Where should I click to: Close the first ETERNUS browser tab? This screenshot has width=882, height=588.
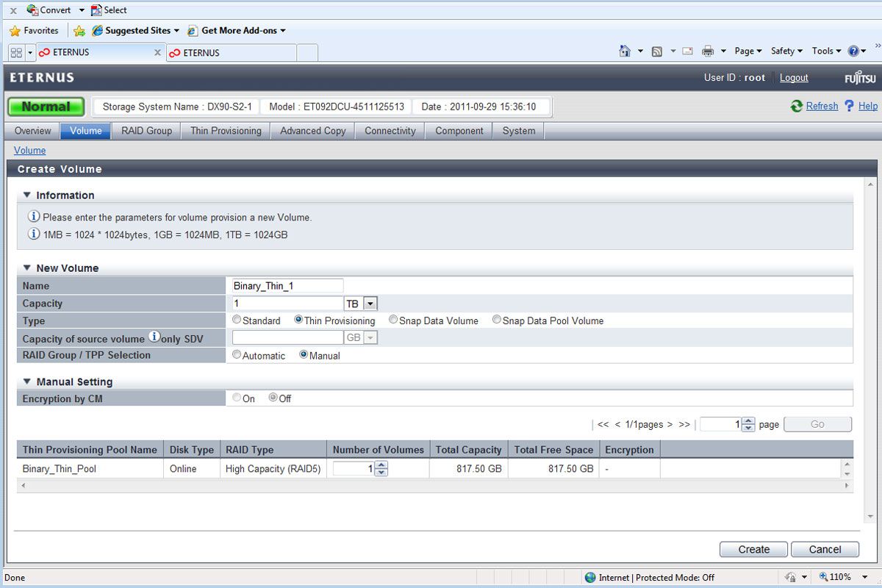coord(157,53)
